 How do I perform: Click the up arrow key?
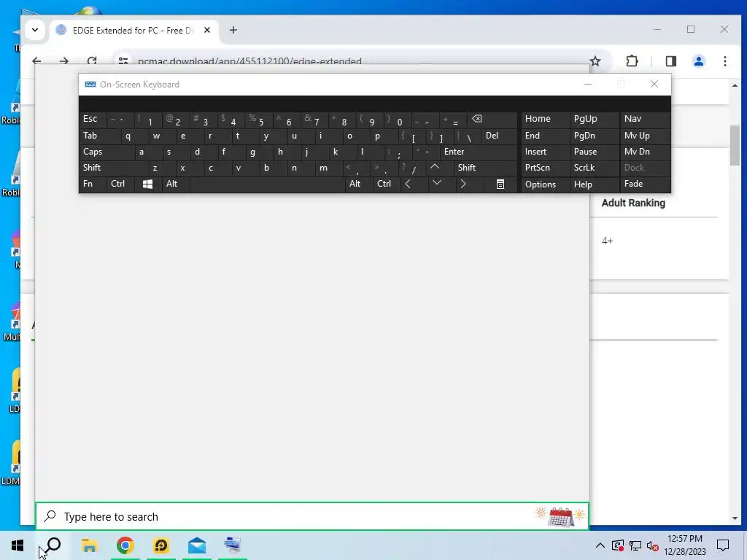click(435, 168)
